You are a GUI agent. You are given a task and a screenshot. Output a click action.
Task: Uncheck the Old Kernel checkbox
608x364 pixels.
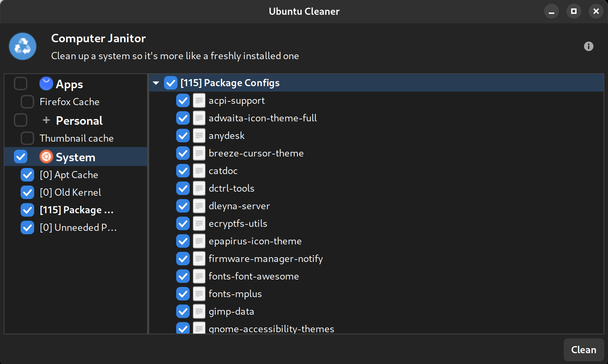27,192
